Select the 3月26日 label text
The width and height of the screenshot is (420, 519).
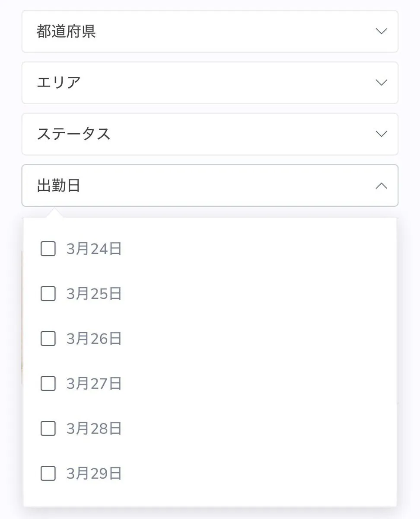(94, 339)
